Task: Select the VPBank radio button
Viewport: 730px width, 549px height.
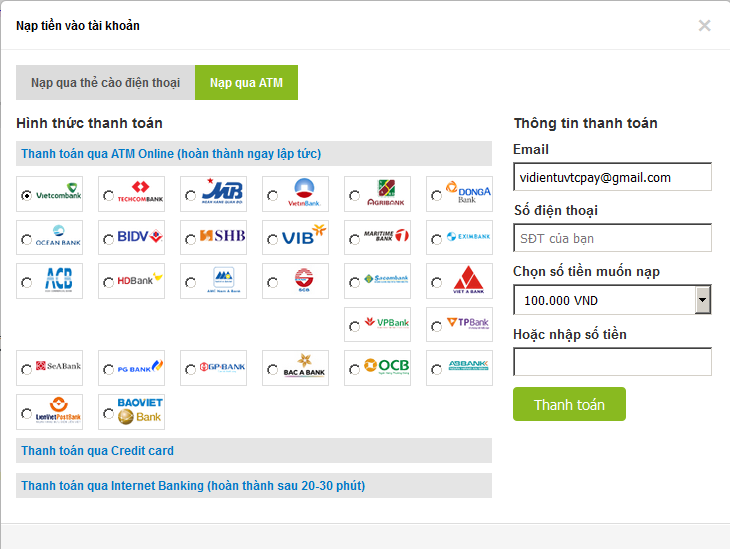Action: [354, 326]
